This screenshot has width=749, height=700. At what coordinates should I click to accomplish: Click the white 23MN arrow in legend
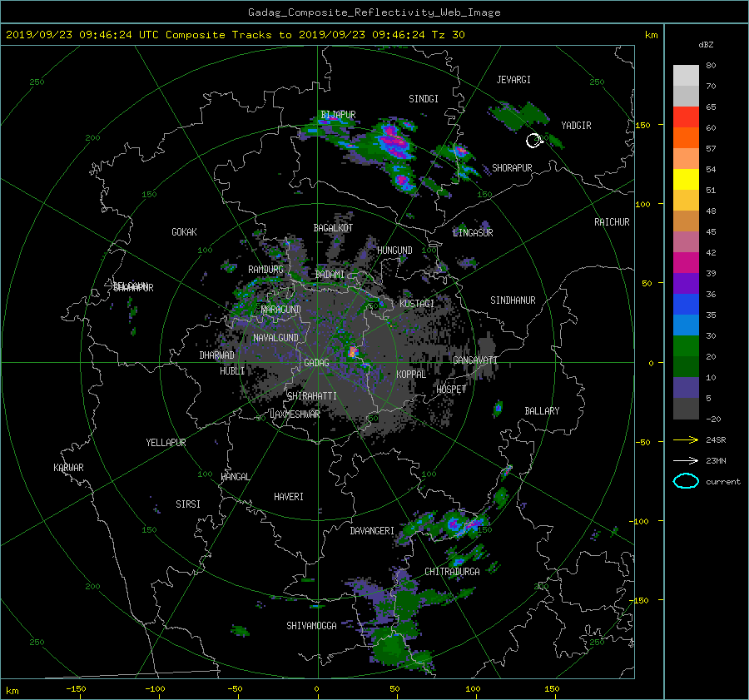point(686,460)
